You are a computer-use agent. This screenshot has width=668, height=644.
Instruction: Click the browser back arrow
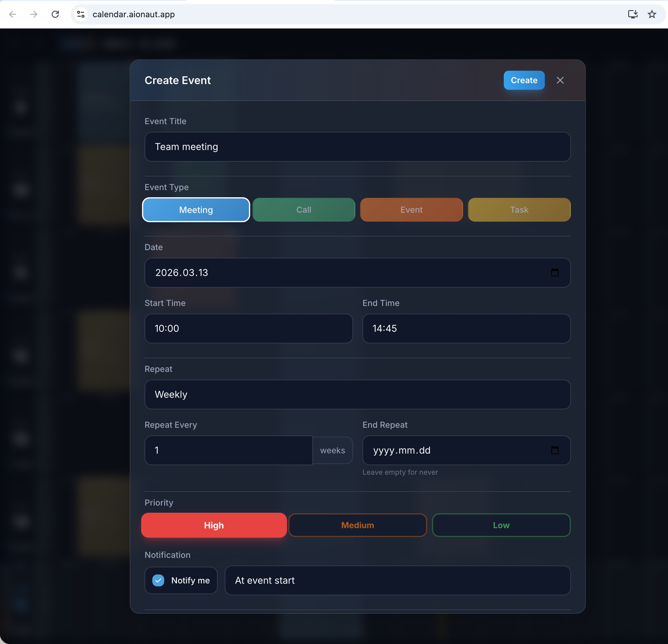12,14
